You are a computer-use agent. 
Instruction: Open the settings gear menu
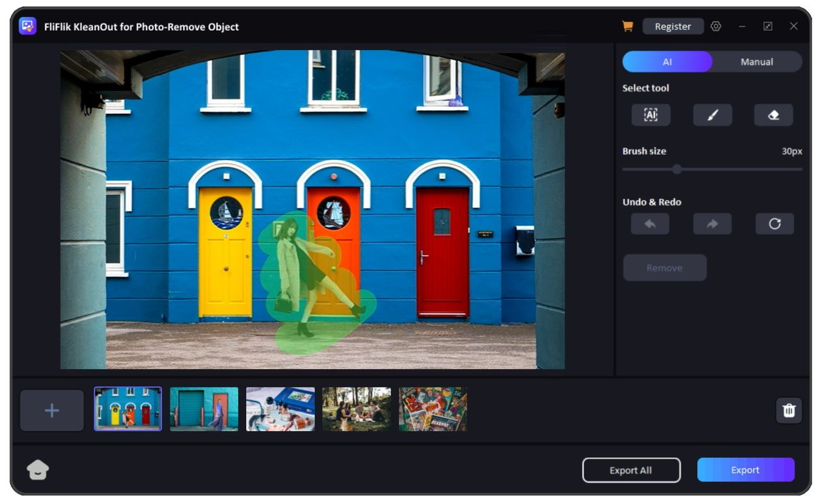point(715,26)
